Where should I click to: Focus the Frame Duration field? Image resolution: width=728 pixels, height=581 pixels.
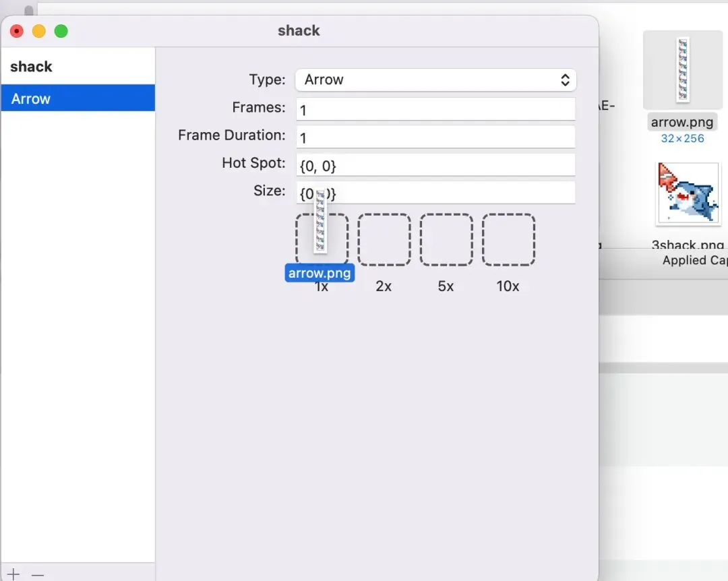(435, 137)
